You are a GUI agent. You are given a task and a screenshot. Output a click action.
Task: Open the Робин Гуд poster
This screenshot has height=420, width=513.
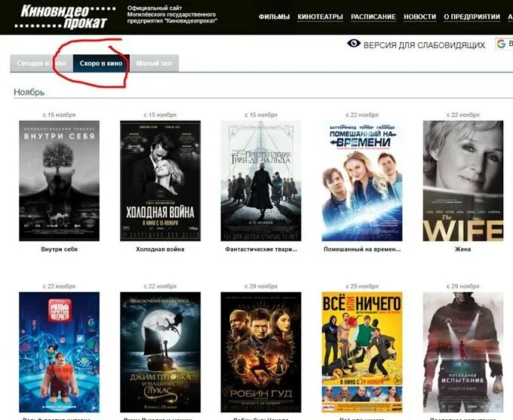pos(261,352)
